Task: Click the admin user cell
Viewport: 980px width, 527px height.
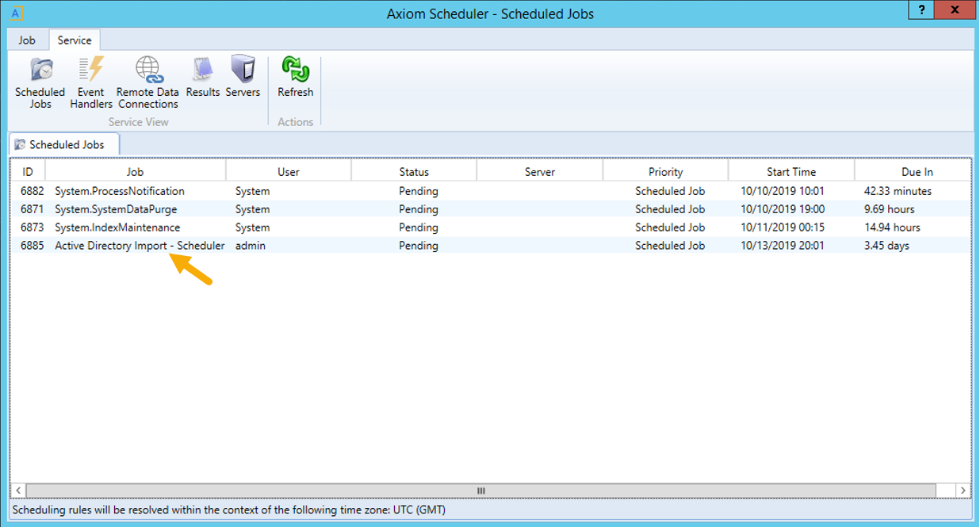Action: [x=251, y=246]
